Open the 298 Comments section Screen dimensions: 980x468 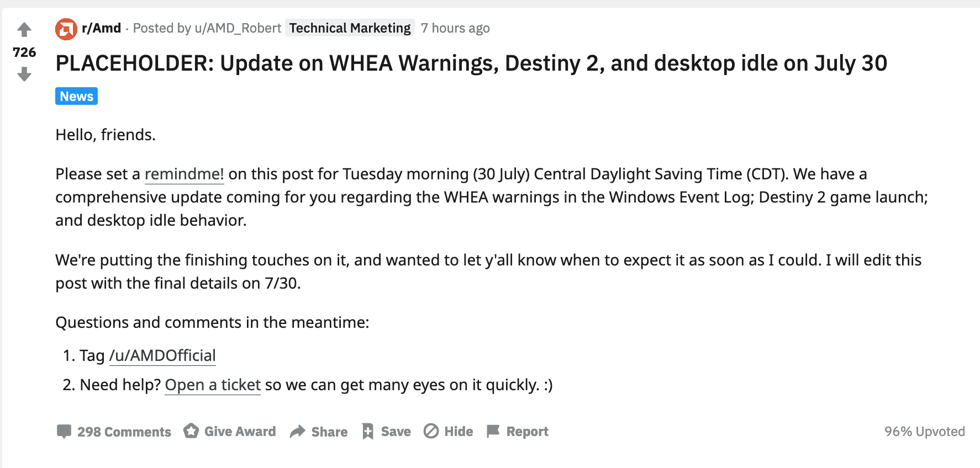[124, 431]
